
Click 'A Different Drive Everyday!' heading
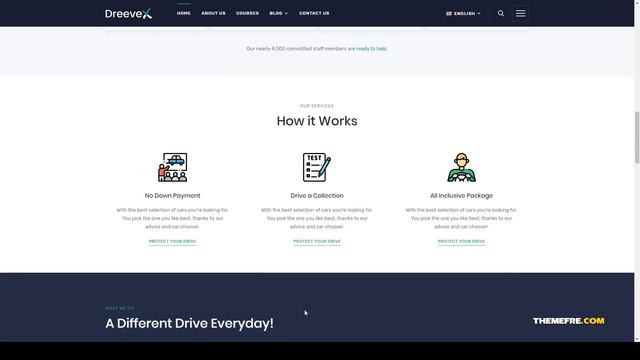[x=189, y=323]
